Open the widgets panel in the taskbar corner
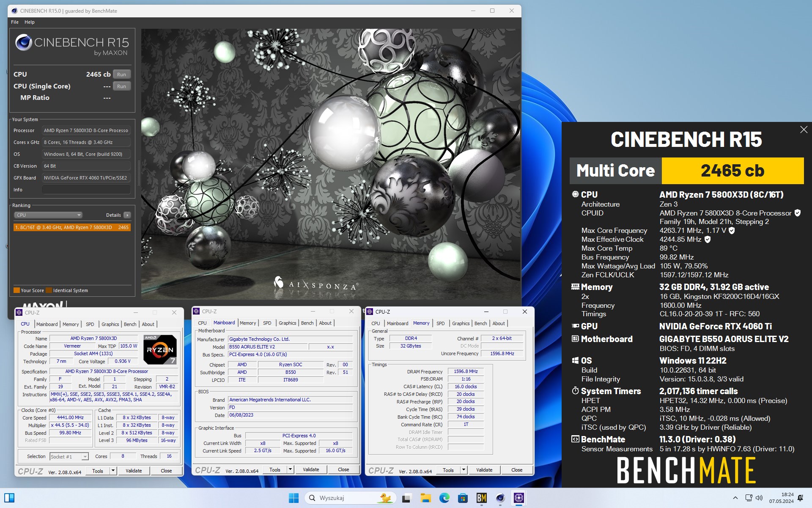 9,498
